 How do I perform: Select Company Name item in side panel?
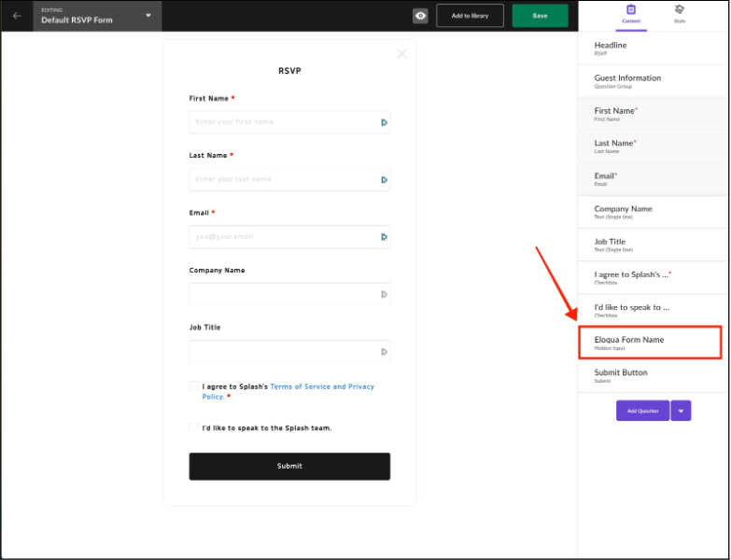pos(653,212)
